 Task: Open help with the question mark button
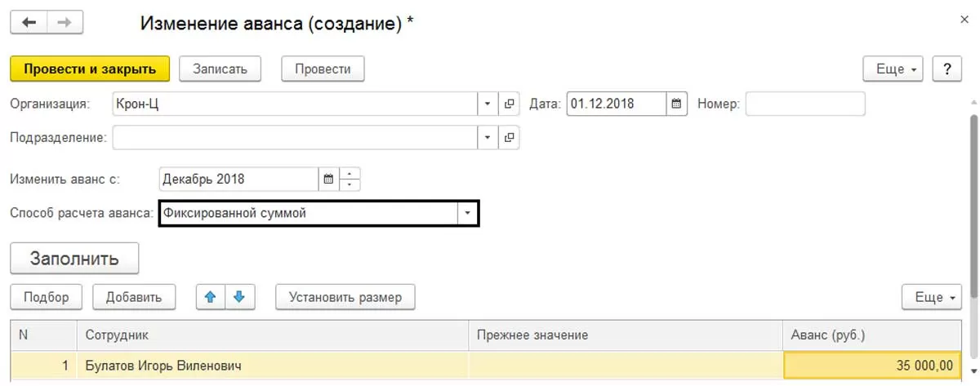point(947,69)
